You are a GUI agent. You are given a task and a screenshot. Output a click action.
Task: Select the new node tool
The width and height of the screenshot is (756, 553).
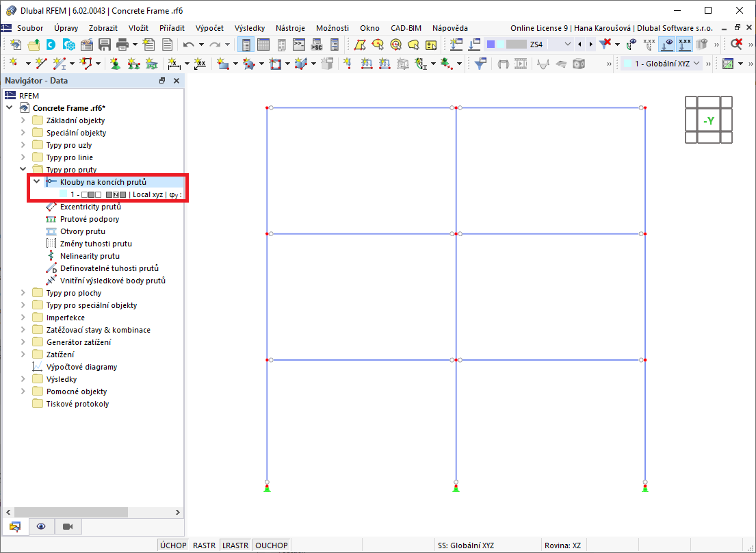click(x=14, y=63)
